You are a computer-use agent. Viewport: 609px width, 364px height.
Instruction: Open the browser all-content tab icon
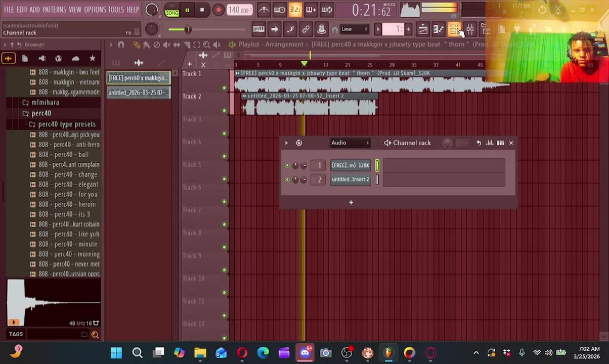8,59
